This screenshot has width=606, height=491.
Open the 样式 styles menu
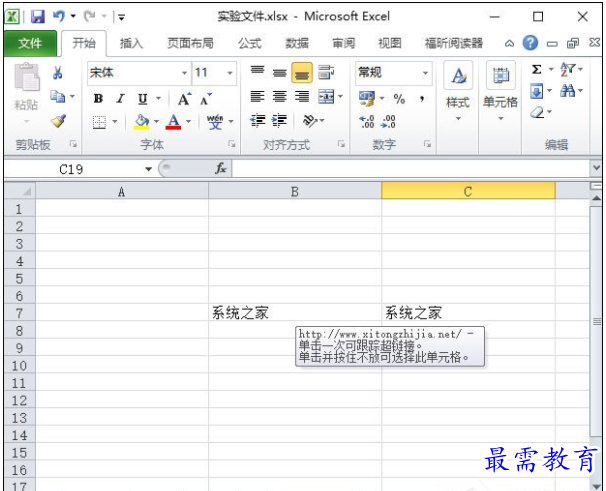458,92
